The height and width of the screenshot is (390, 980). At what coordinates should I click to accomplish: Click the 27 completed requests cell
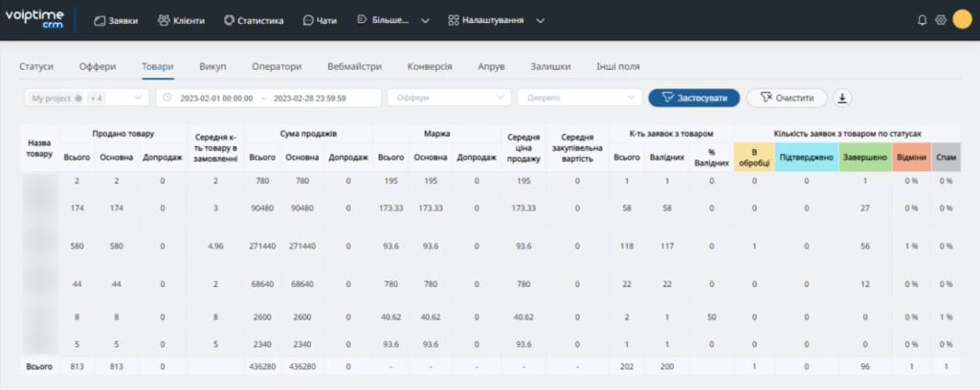(x=865, y=207)
